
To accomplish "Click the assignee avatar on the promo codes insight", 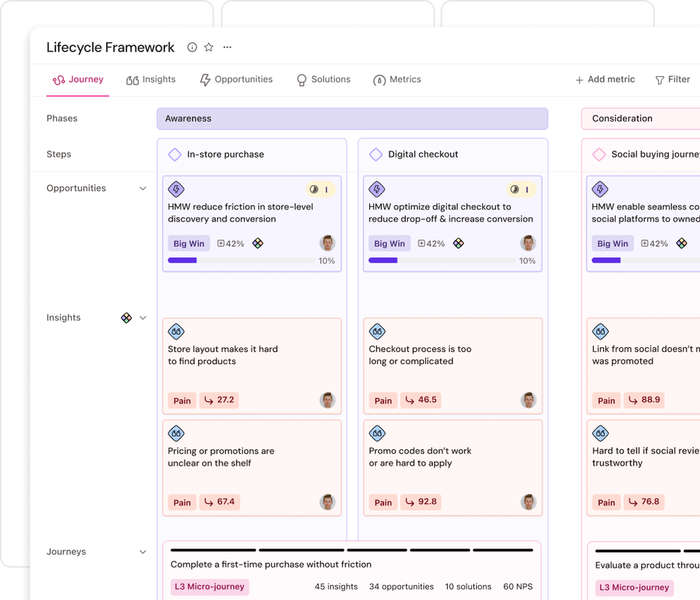I will pyautogui.click(x=528, y=502).
